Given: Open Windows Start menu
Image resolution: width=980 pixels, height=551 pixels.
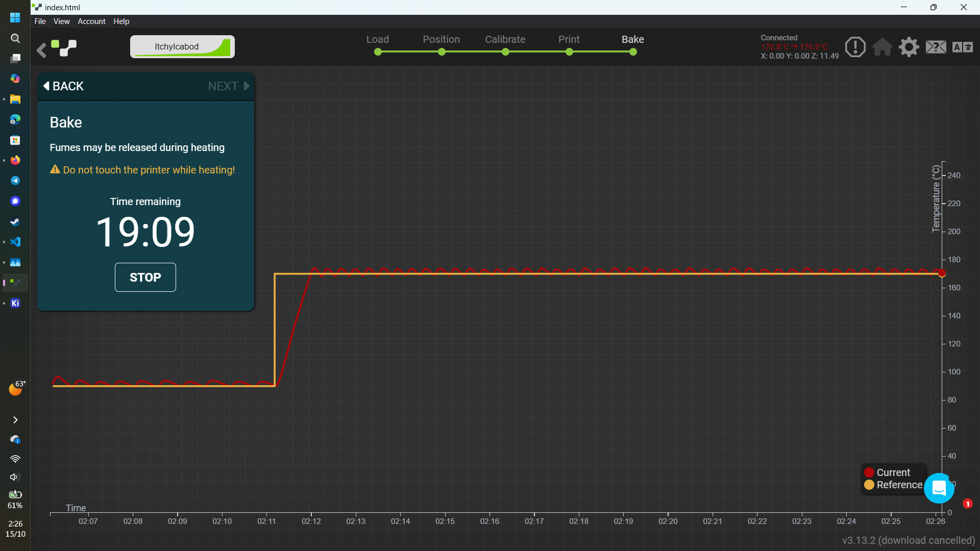Looking at the screenshot, I should tap(15, 17).
